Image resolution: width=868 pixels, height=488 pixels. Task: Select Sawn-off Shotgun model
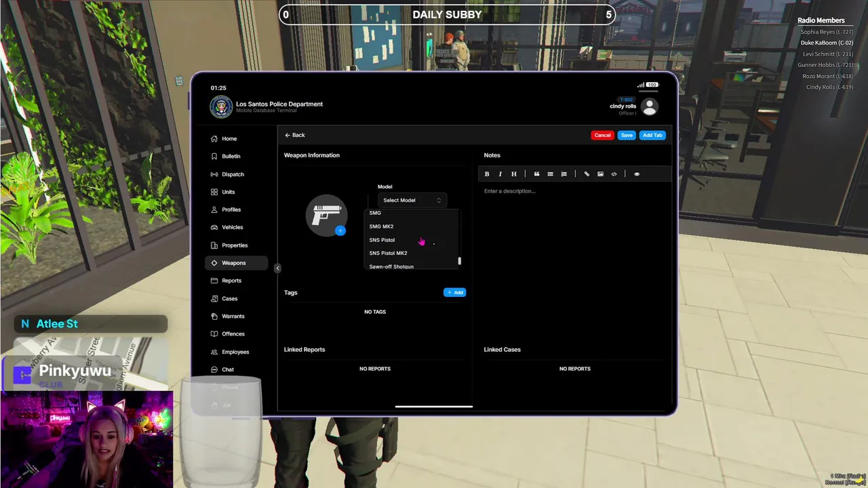(391, 267)
